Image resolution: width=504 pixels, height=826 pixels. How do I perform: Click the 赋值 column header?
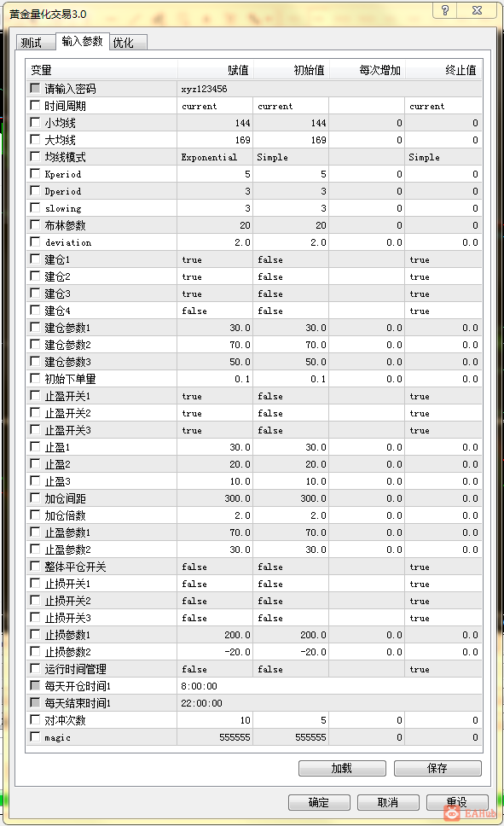coord(216,70)
